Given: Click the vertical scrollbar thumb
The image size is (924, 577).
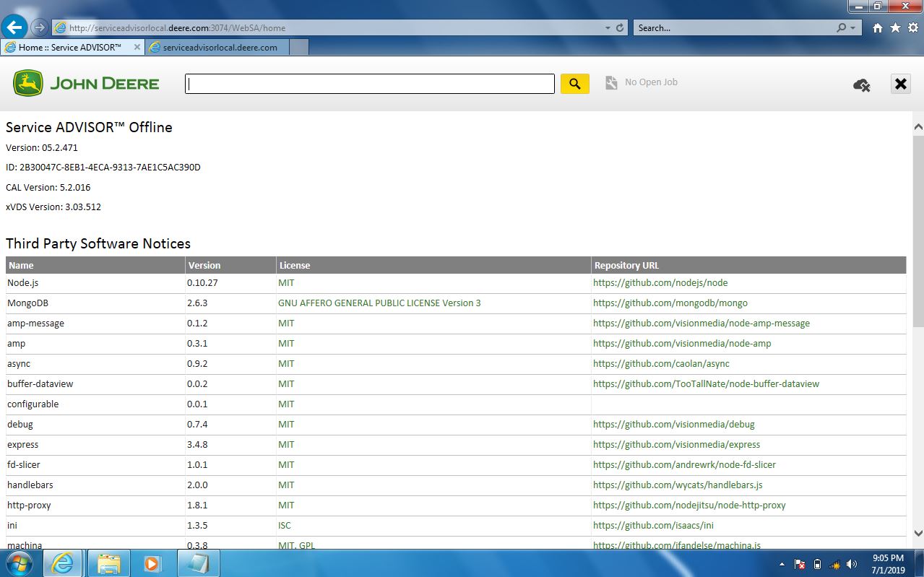Looking at the screenshot, I should click(x=918, y=231).
